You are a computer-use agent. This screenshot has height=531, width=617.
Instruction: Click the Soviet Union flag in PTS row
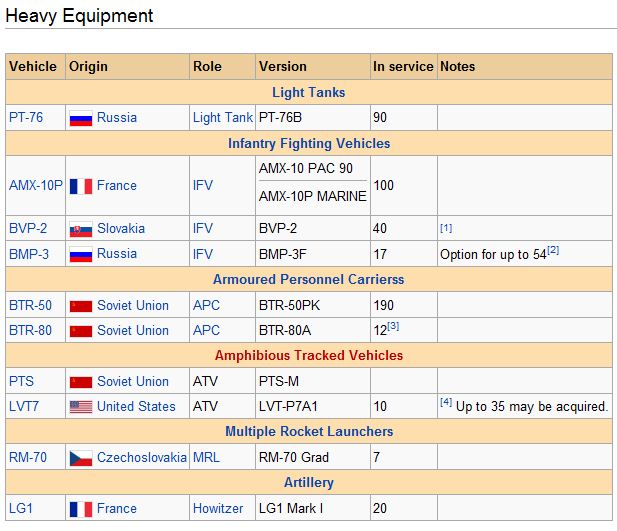click(81, 382)
